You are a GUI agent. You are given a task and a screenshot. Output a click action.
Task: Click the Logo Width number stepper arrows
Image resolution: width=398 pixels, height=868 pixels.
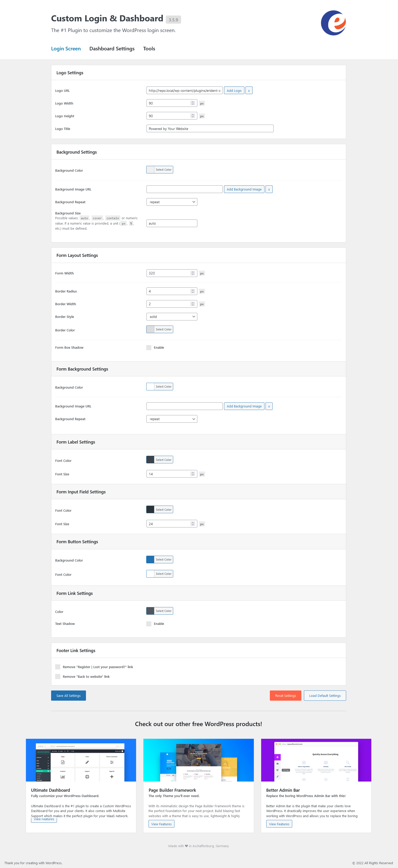(x=193, y=103)
